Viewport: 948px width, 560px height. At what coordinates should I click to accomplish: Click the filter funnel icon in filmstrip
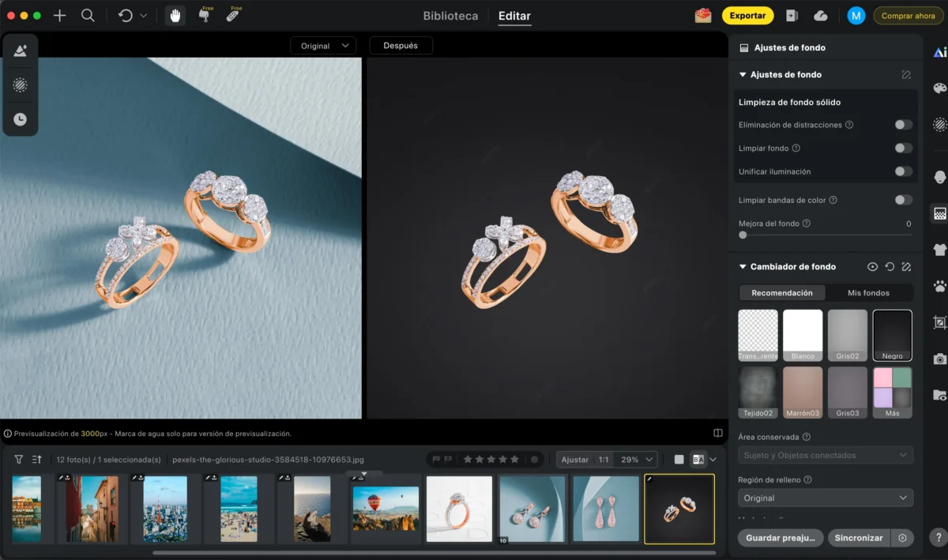19,459
